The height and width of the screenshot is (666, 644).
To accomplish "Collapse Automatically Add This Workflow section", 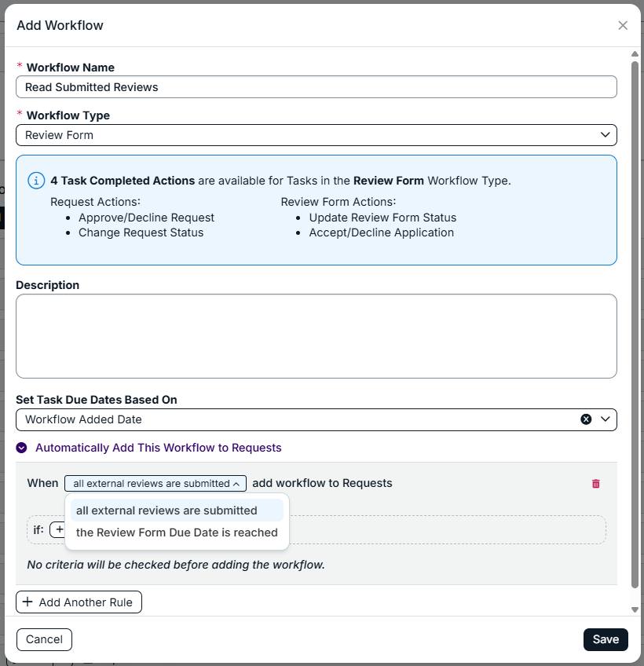I will click(21, 448).
